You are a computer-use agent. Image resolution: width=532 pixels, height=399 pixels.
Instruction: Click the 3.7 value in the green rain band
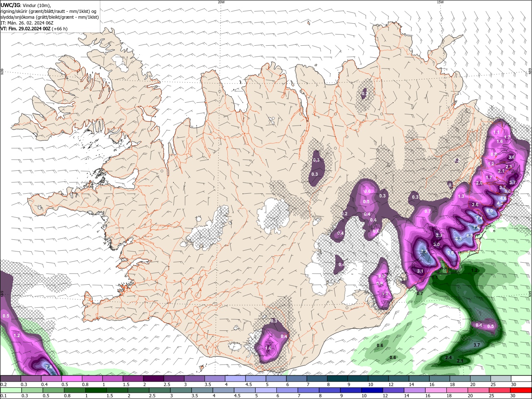[x=477, y=345]
